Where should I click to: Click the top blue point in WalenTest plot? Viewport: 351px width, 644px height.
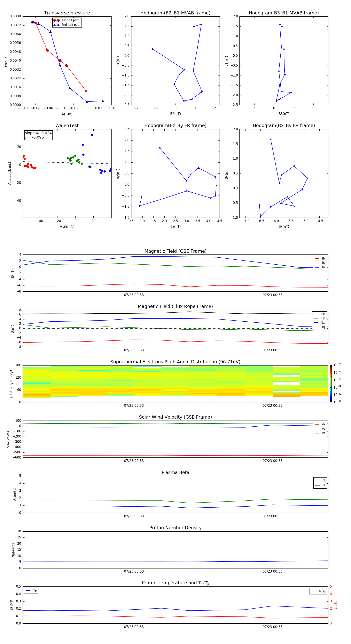92,135
